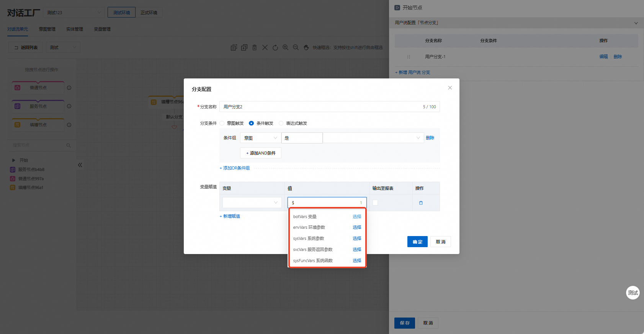Screen dimensions: 644x334
Task: Zoom in with the magnifier plus icon
Action: (286, 47)
